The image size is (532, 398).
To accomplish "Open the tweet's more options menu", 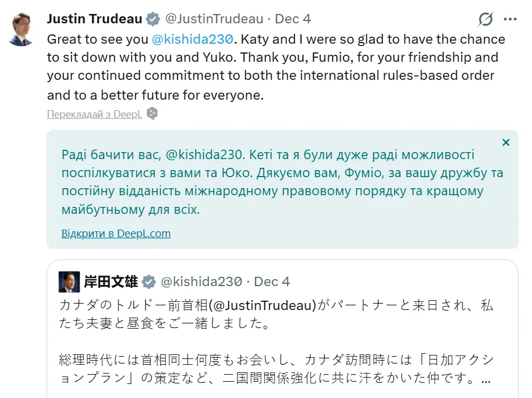I will click(x=510, y=19).
